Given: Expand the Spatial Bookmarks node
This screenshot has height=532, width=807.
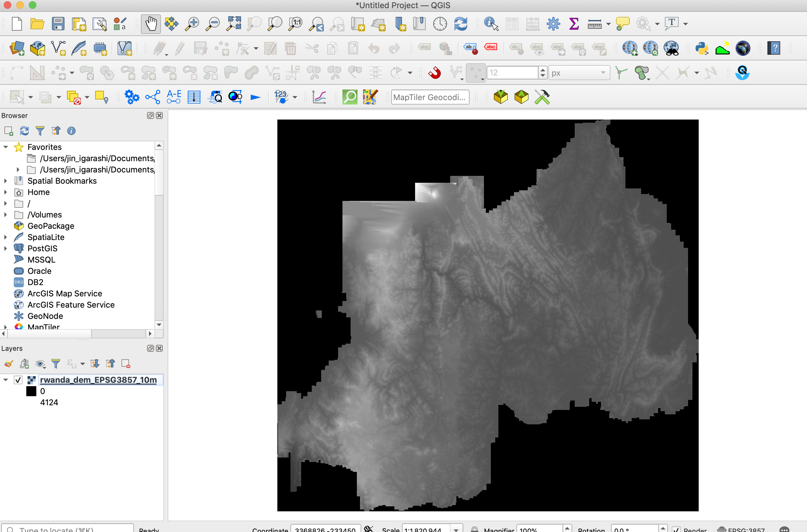Looking at the screenshot, I should (x=5, y=181).
